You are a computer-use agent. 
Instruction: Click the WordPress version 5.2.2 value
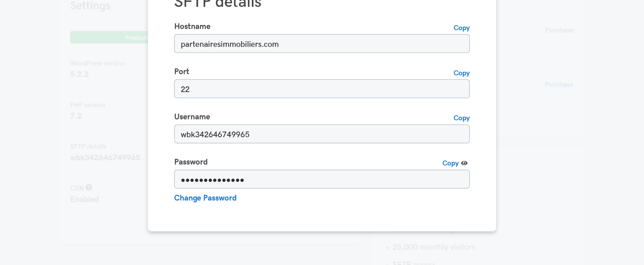[79, 74]
